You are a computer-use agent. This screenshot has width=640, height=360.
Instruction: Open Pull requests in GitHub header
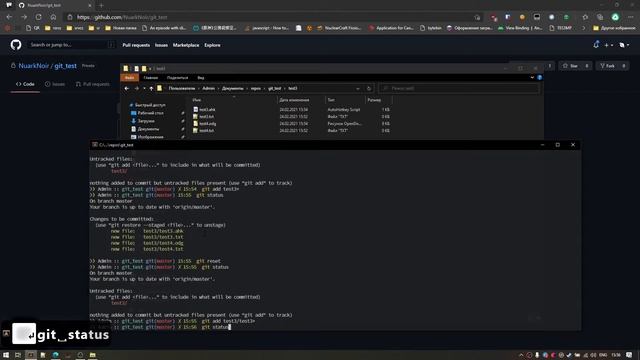[x=136, y=45]
